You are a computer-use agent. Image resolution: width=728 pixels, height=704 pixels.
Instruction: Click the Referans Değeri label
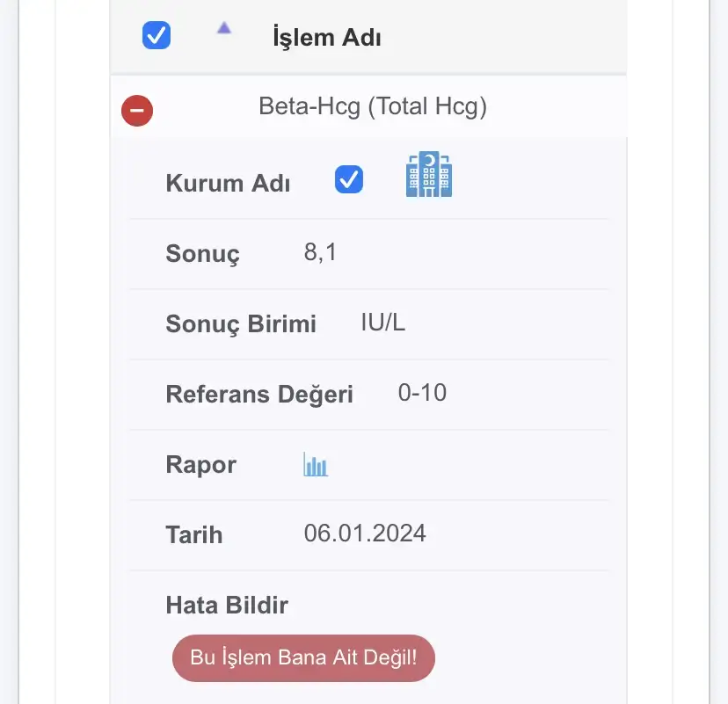[x=259, y=395]
